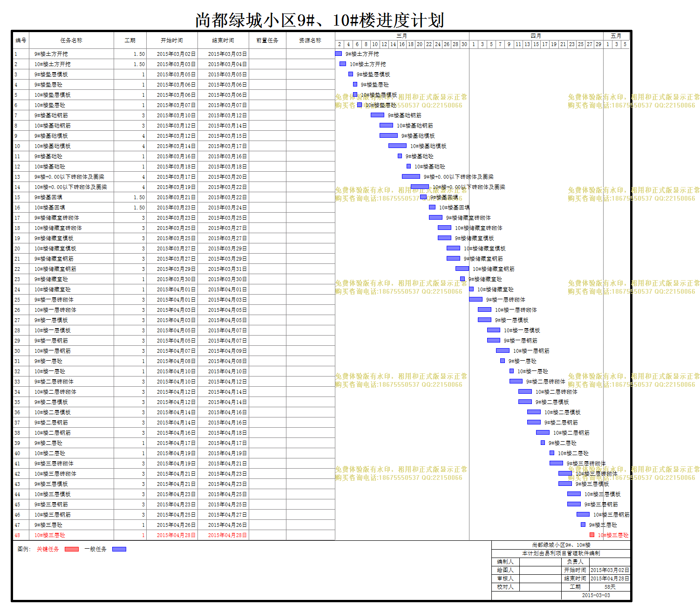Select the 四月 month header in the timeline

[536, 36]
